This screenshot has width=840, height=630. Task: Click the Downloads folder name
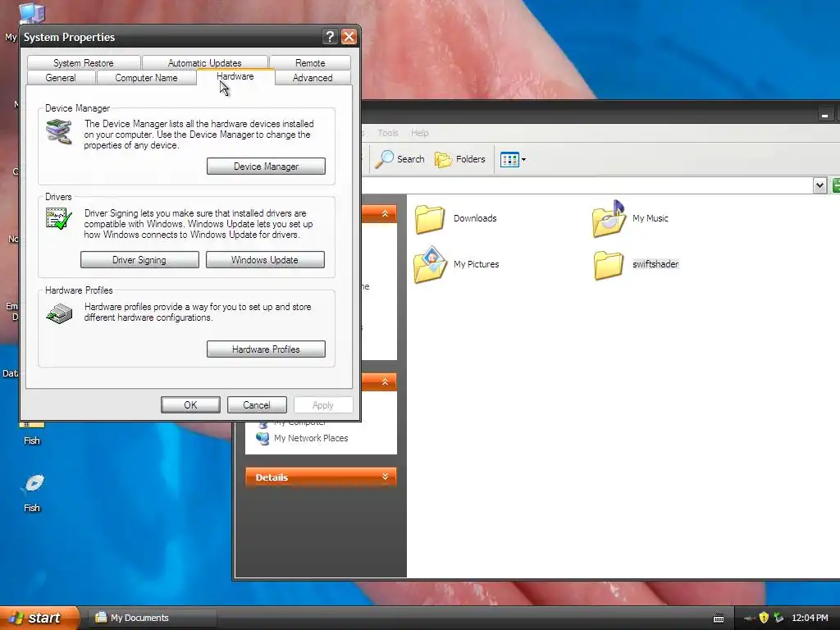(475, 218)
